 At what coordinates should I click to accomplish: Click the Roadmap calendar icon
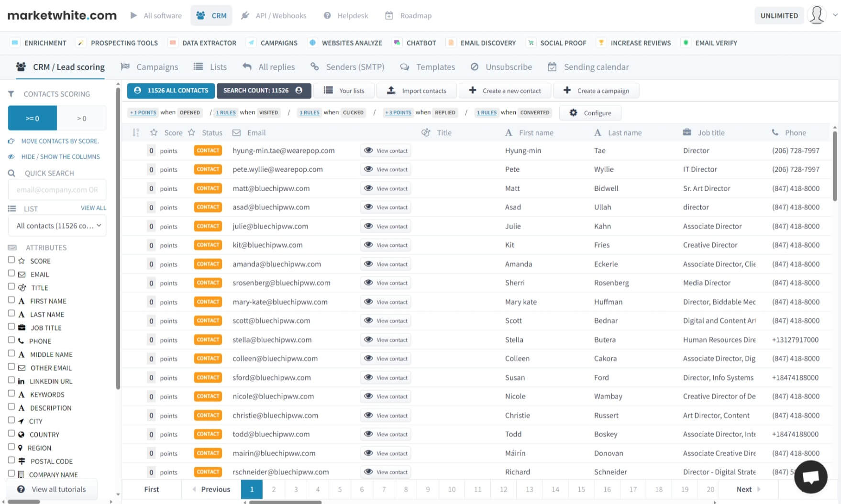pyautogui.click(x=389, y=16)
